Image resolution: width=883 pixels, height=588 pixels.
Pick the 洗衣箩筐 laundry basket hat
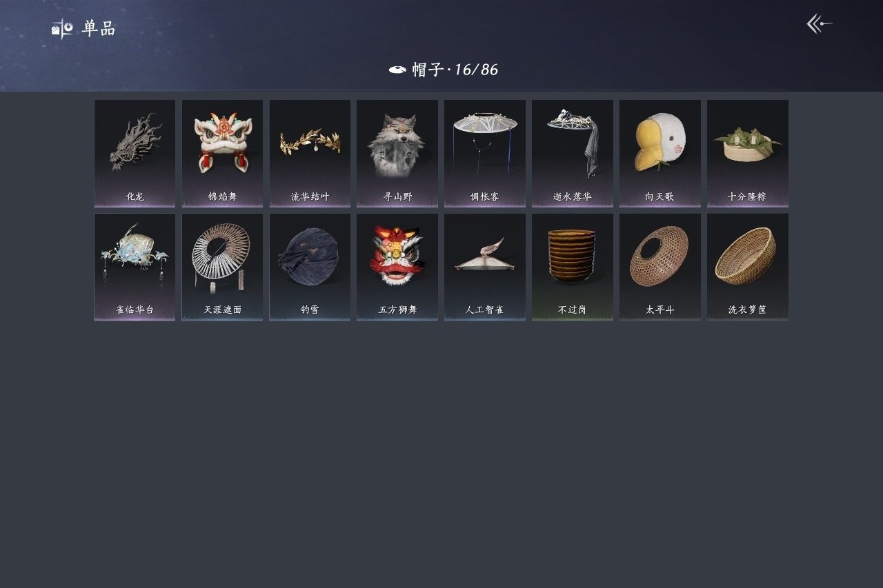(x=748, y=267)
